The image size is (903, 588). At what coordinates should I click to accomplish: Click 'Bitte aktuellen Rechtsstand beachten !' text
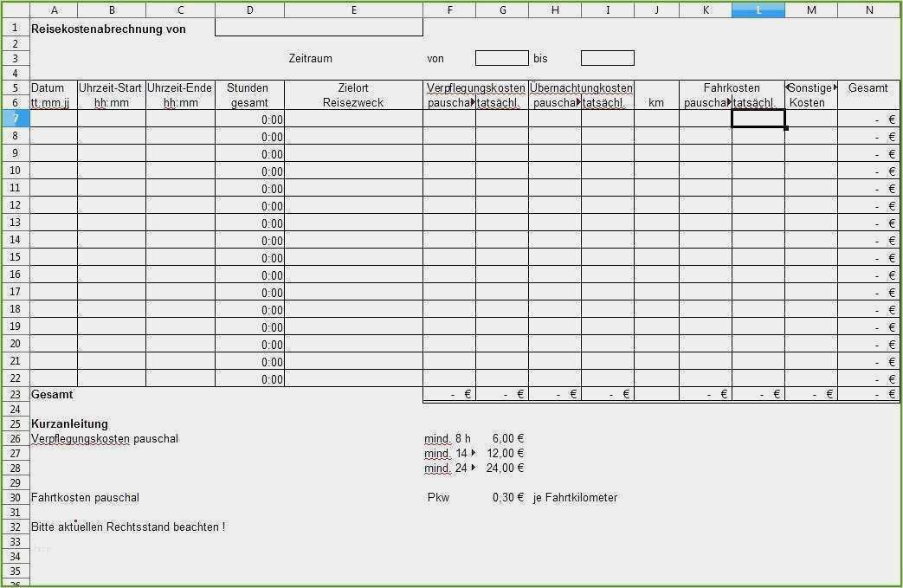tap(128, 527)
